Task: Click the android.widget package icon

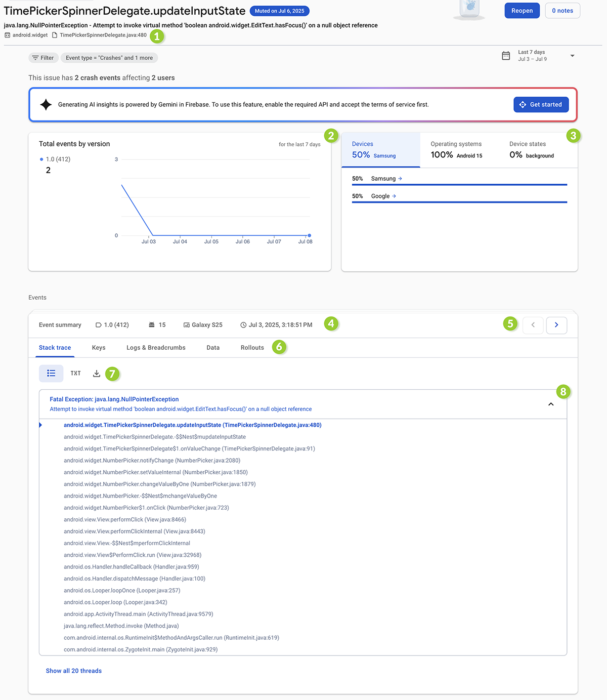Action: coord(7,35)
